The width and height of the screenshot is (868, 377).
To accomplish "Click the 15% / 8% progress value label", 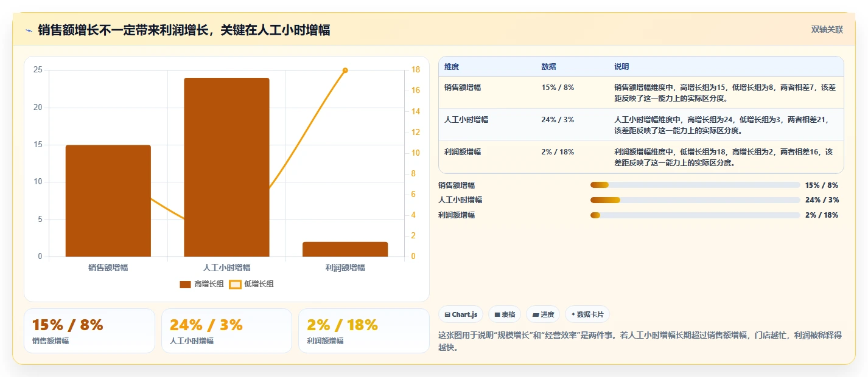I will [822, 185].
